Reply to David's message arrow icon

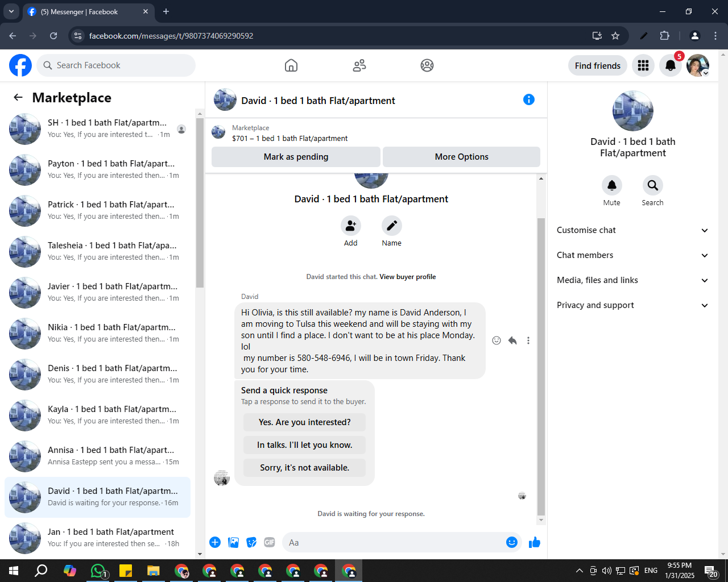coord(512,340)
